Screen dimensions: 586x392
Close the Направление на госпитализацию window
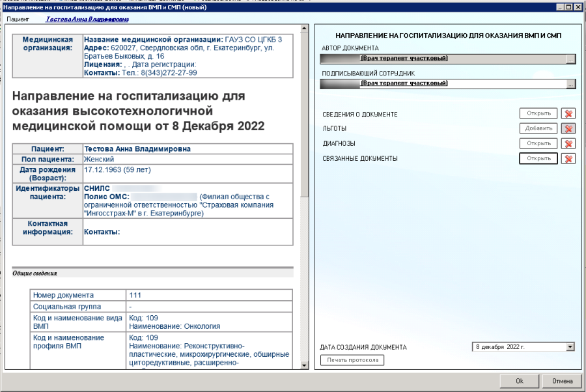(579, 7)
